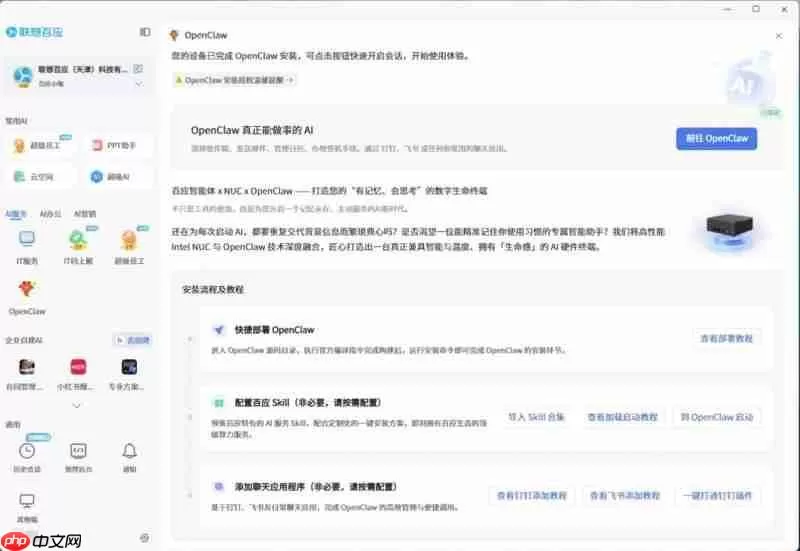This screenshot has height=551, width=800.
Task: Open the PPT助手 shortcut
Action: tap(119, 145)
